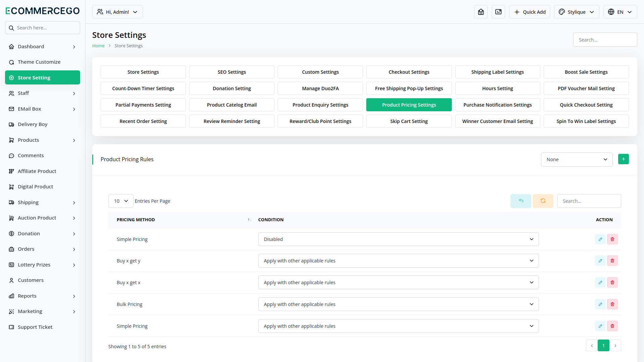Delete the Buy x get x rule
Viewport: 644px width, 362px height.
tap(612, 283)
